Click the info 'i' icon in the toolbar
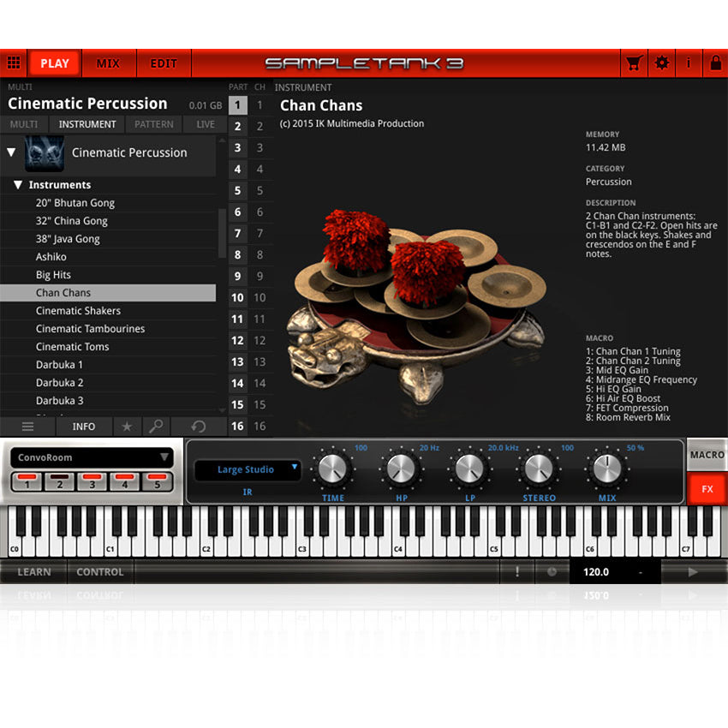This screenshot has width=728, height=728. coord(690,63)
